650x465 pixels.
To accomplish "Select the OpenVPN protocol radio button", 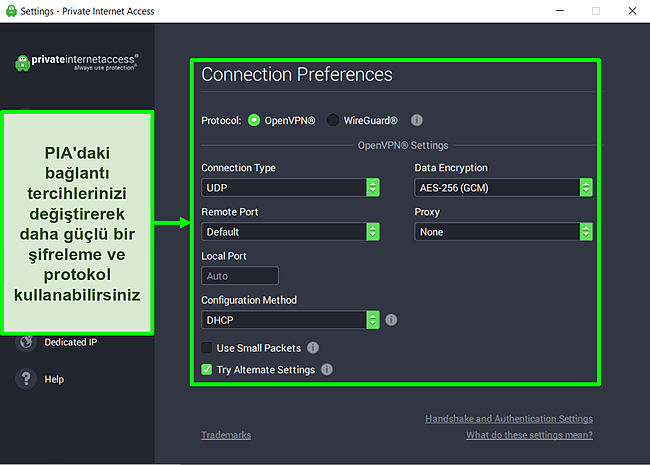I will 254,120.
